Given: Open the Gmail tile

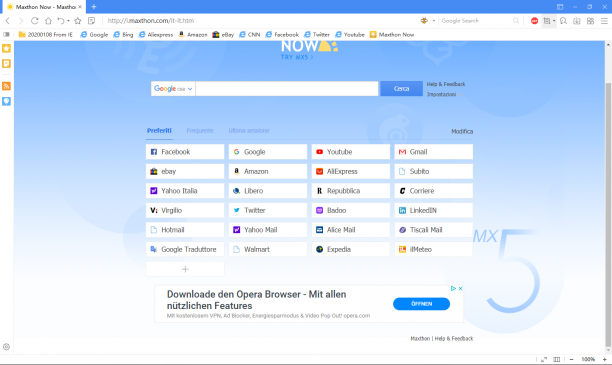Looking at the screenshot, I should (434, 152).
